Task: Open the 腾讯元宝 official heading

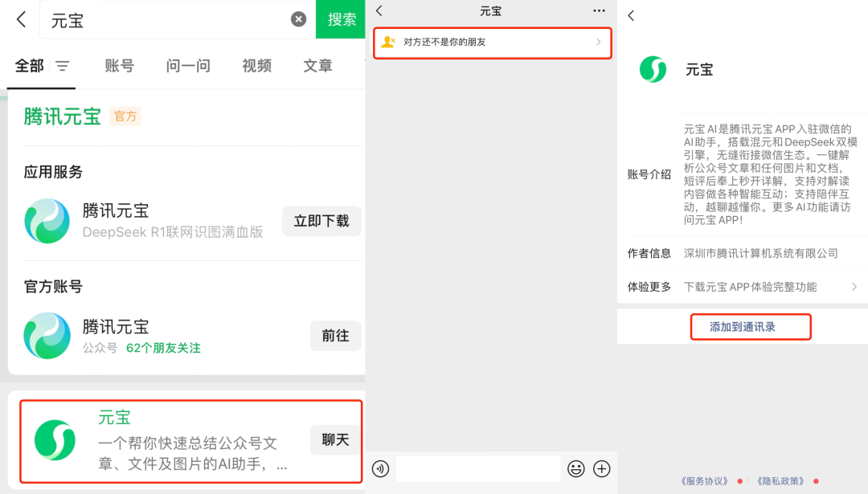Action: pyautogui.click(x=62, y=116)
